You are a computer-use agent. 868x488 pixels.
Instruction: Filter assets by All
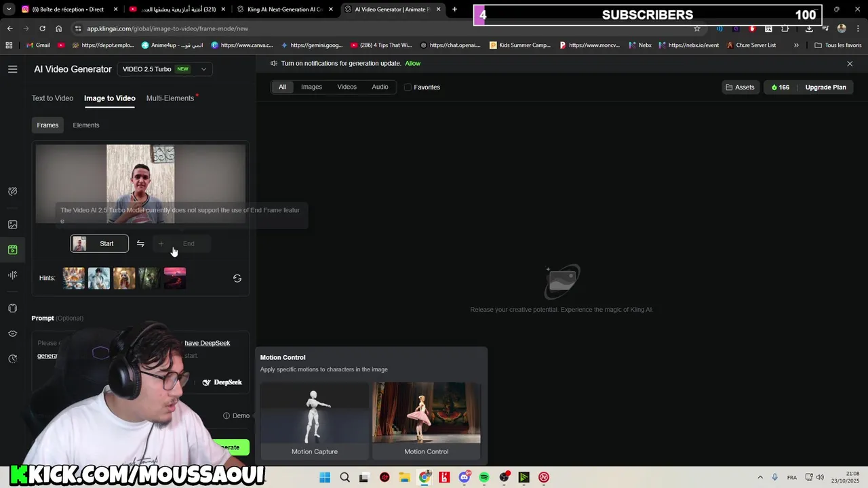coord(282,87)
